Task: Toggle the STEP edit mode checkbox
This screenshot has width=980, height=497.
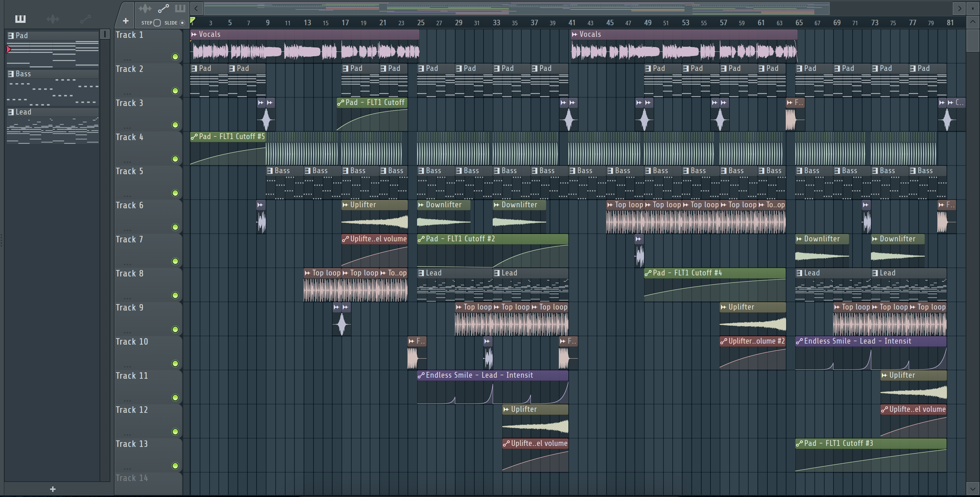Action: (157, 23)
